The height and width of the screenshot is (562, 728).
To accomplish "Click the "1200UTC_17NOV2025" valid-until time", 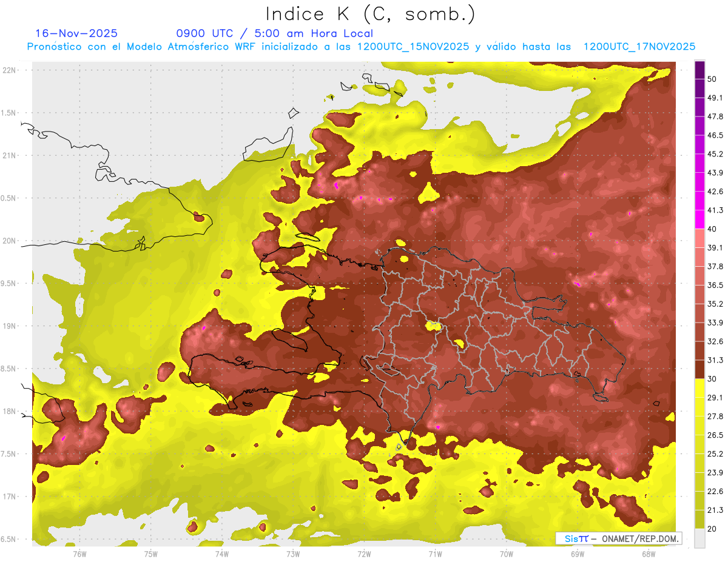I will [639, 47].
